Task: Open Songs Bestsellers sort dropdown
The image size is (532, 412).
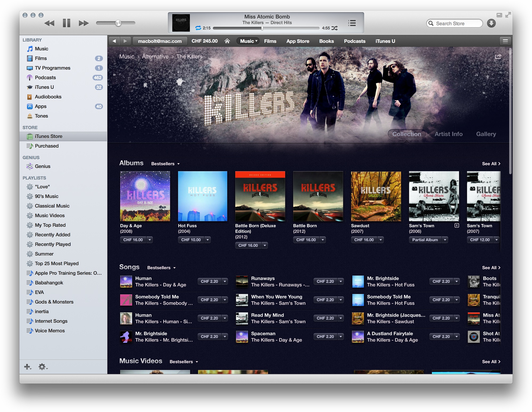Action: (x=161, y=268)
